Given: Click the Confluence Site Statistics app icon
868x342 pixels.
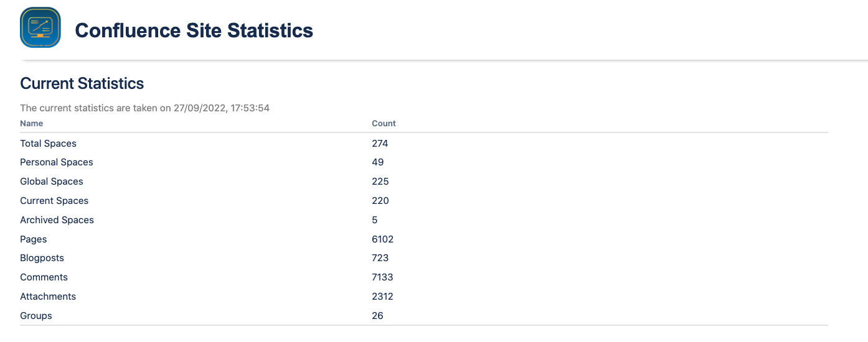Looking at the screenshot, I should tap(40, 28).
